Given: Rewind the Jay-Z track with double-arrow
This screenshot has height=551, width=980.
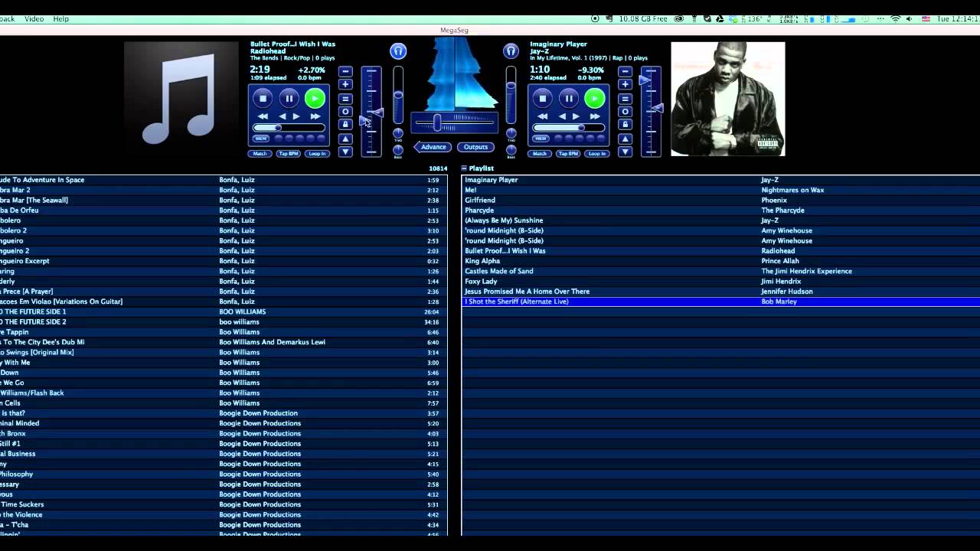Looking at the screenshot, I should 543,116.
